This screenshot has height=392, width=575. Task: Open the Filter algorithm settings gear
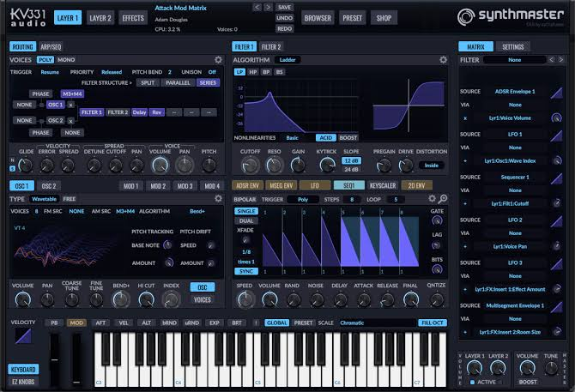[x=443, y=60]
